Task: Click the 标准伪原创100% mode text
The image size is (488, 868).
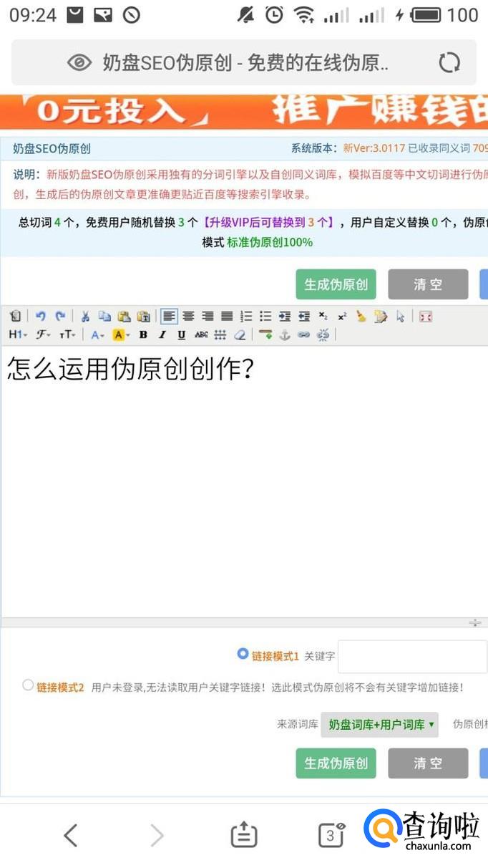Action: pos(270,242)
